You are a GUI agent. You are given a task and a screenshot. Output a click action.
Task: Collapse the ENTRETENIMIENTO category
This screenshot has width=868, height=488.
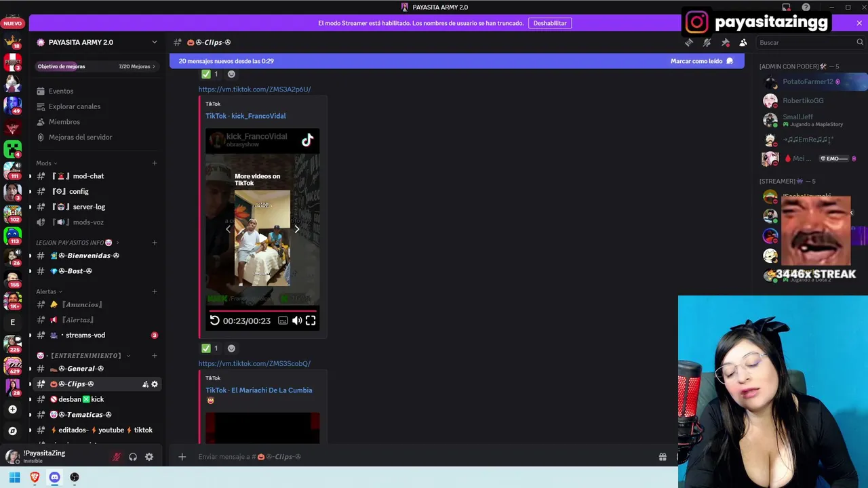(x=84, y=356)
